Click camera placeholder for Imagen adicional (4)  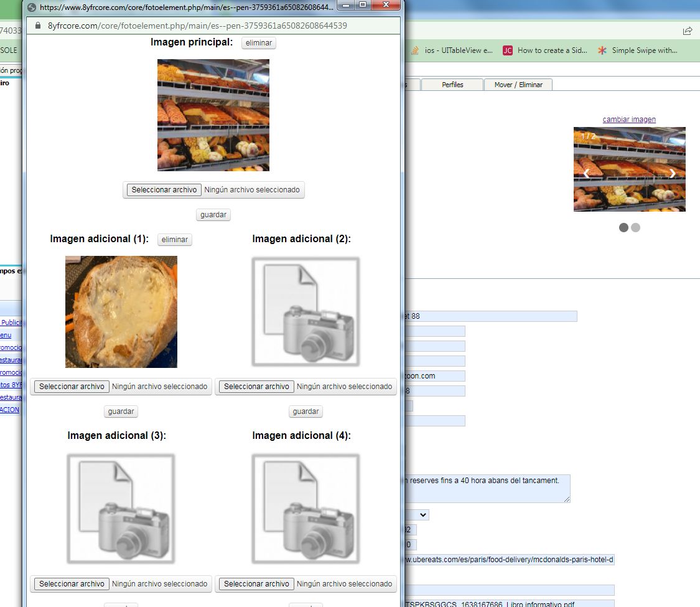click(x=306, y=509)
